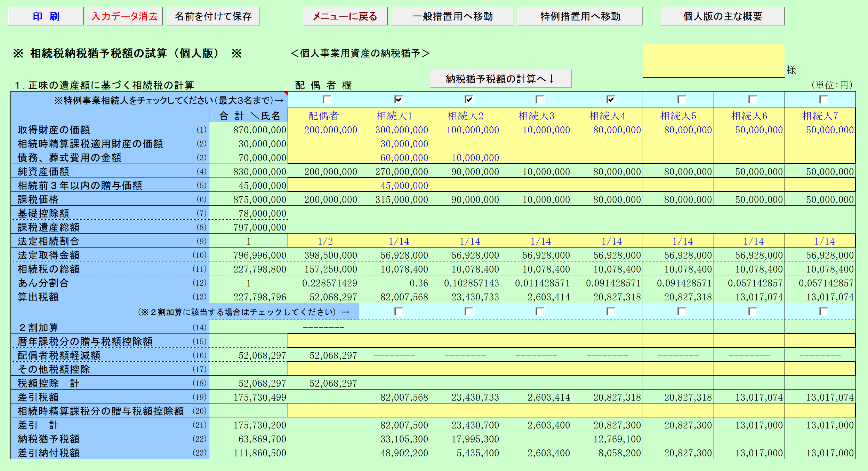Select 相続人4 納税猶予税額 cell 12,769,100
The width and height of the screenshot is (868, 471).
coord(607,438)
